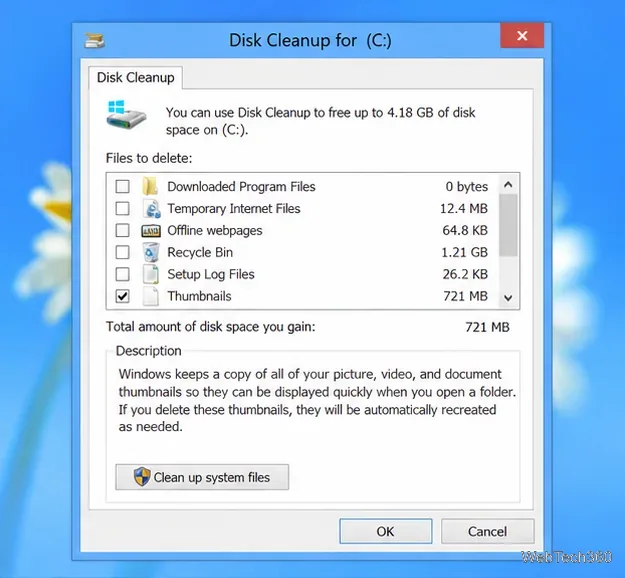Click the 'Disk Cleanup for (C:)' window title
This screenshot has height=578, width=625.
(310, 41)
